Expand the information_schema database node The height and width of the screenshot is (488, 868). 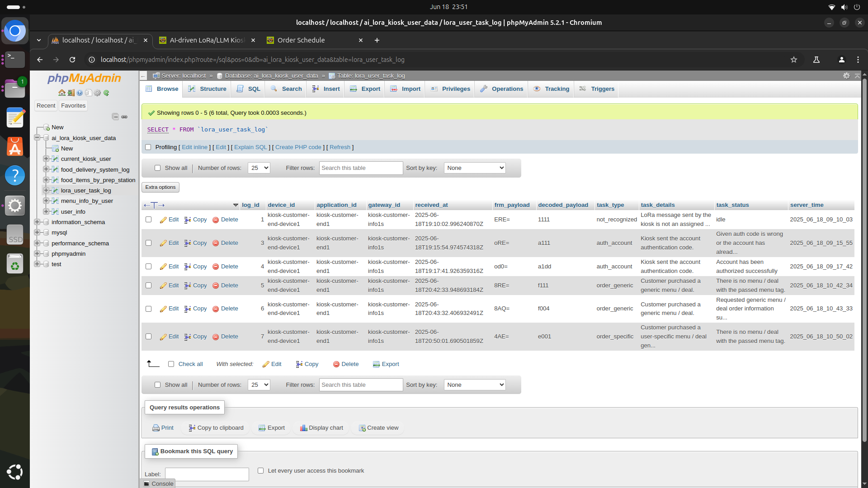[x=37, y=222]
